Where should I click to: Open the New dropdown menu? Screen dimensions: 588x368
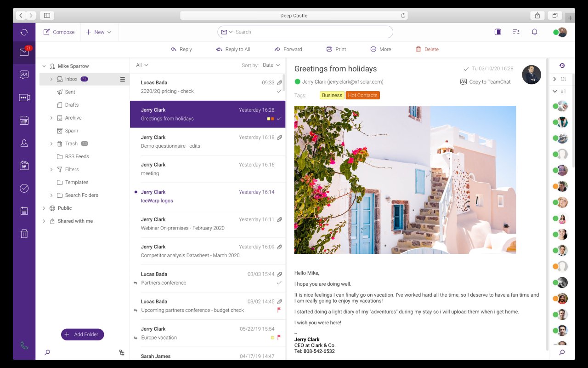pyautogui.click(x=98, y=32)
